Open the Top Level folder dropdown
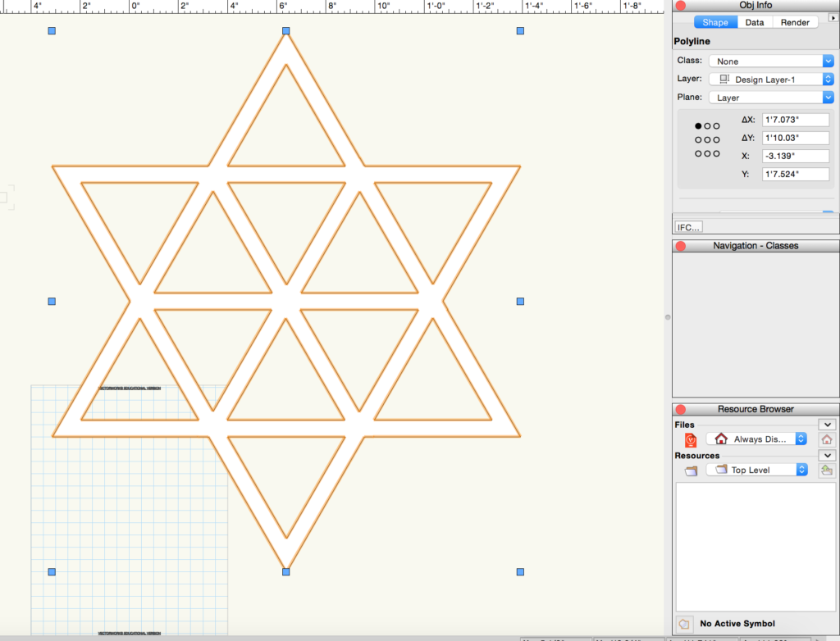Viewport: 840px width, 641px height. click(756, 470)
